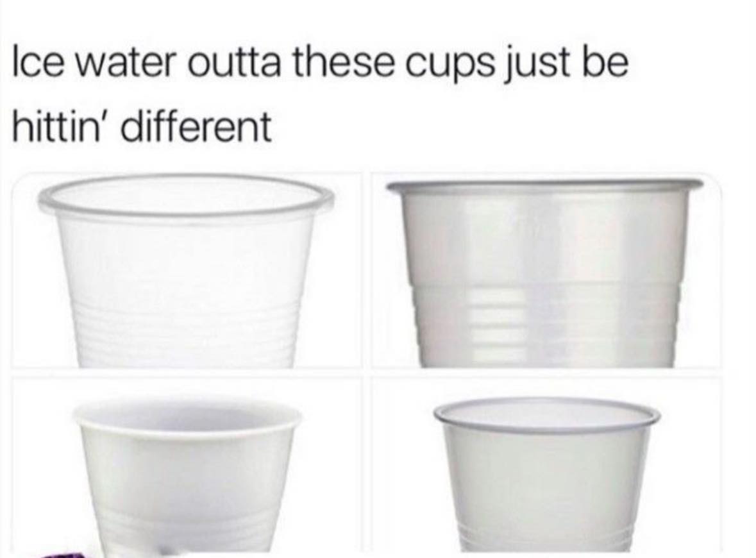The image size is (756, 558).
Task: Click the word "different" in caption
Action: coord(198,127)
